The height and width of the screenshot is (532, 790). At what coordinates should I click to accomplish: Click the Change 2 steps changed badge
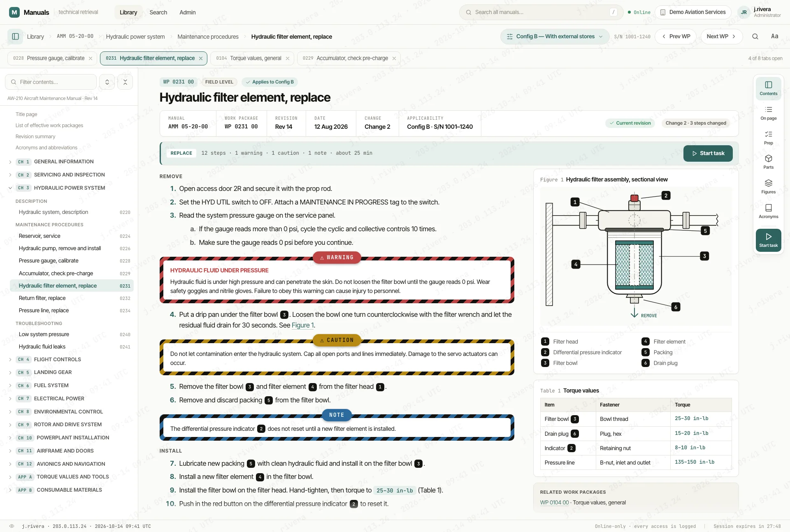pyautogui.click(x=696, y=123)
